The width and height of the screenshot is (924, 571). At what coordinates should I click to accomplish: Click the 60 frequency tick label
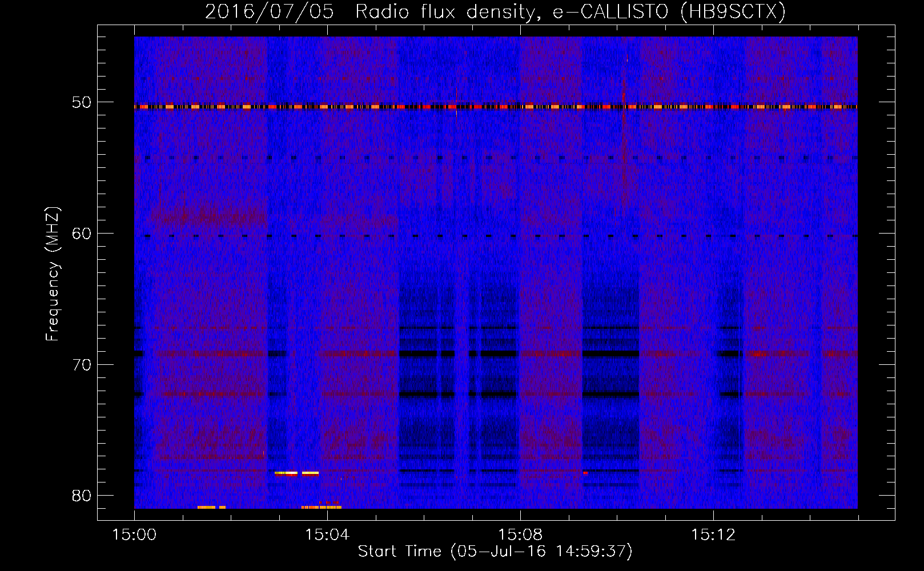[x=82, y=234]
